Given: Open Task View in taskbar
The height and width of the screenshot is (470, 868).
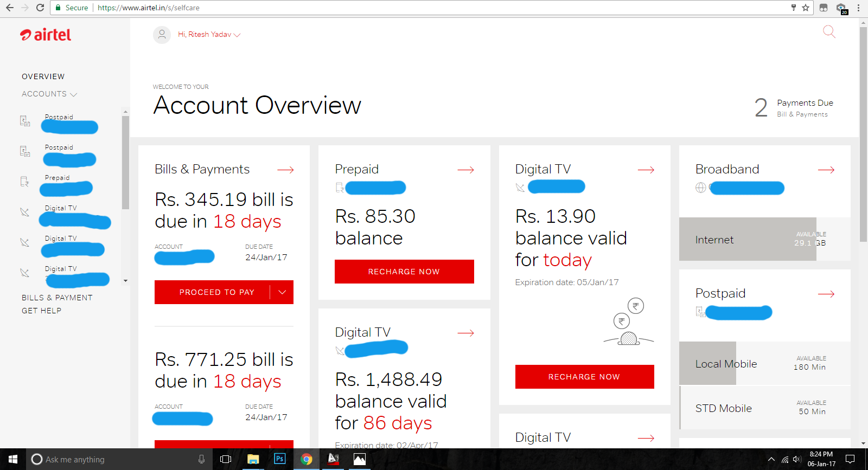Looking at the screenshot, I should (x=226, y=459).
